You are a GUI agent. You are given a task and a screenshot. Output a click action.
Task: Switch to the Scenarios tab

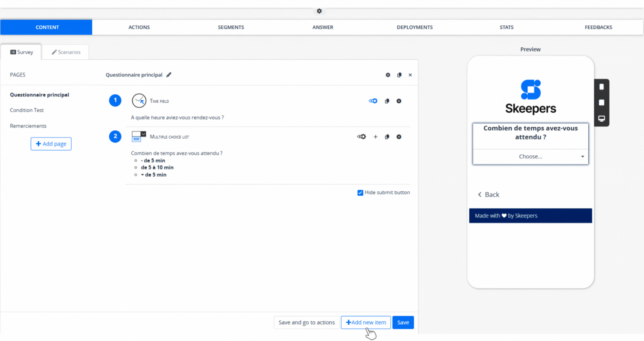click(x=66, y=52)
